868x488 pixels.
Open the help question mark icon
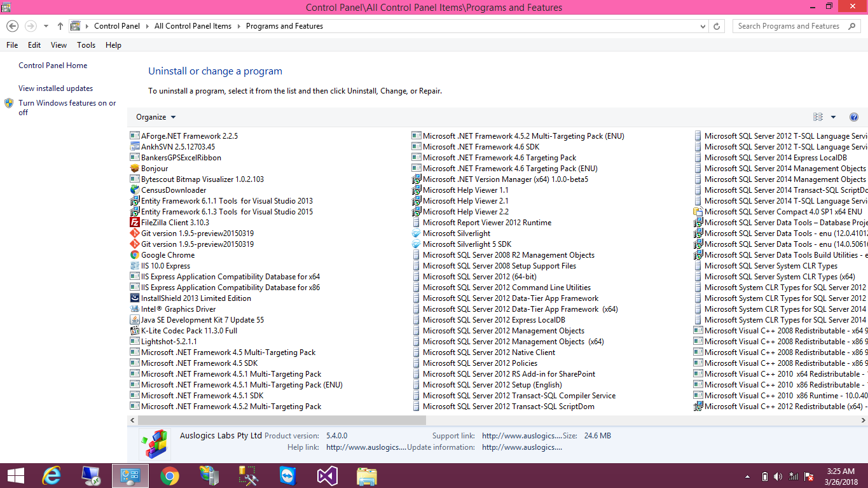click(854, 117)
